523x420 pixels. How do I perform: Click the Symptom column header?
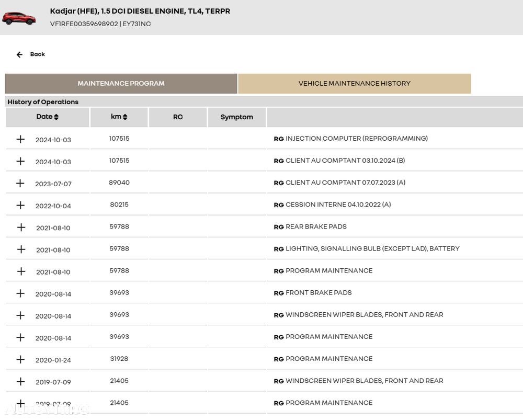237,117
